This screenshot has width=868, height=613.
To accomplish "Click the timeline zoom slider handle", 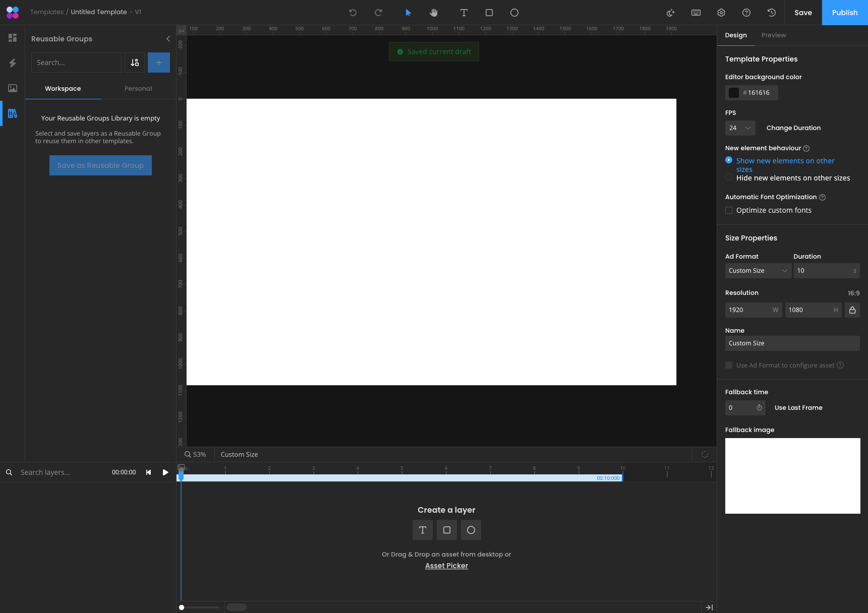I will 182,607.
